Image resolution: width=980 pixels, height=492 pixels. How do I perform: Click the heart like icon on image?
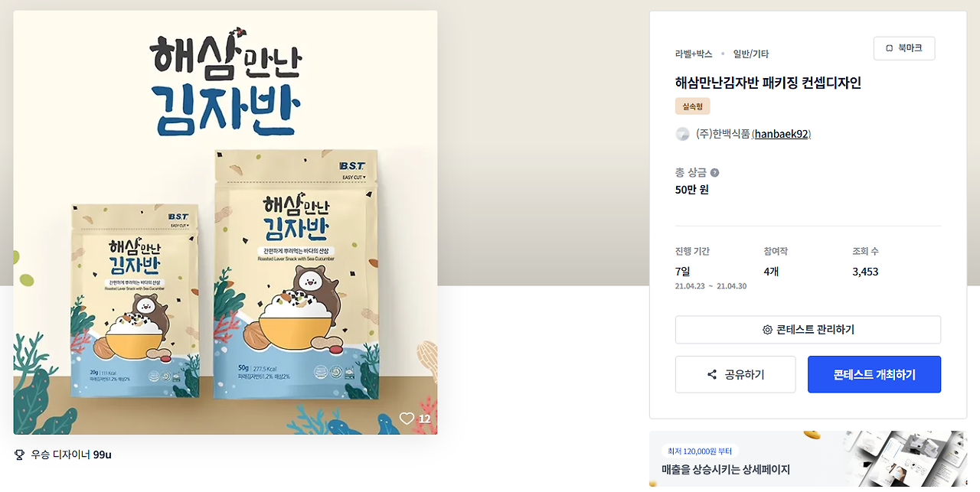[407, 419]
